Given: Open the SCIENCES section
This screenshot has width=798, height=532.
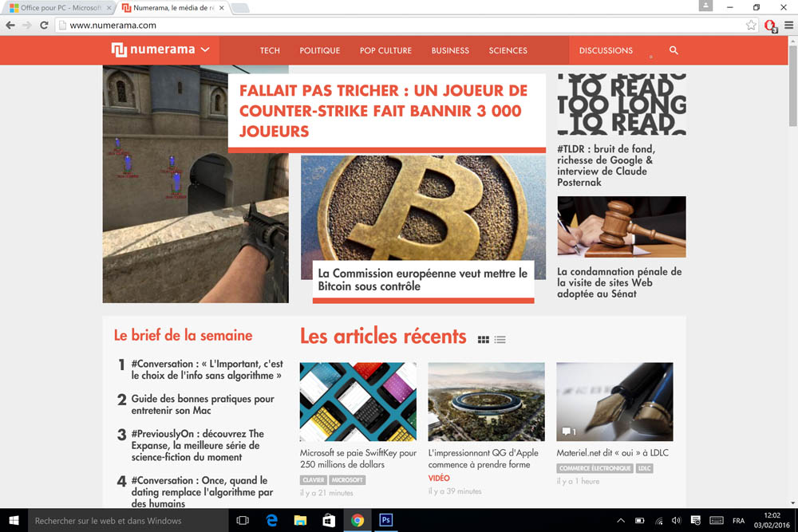Looking at the screenshot, I should click(x=508, y=50).
